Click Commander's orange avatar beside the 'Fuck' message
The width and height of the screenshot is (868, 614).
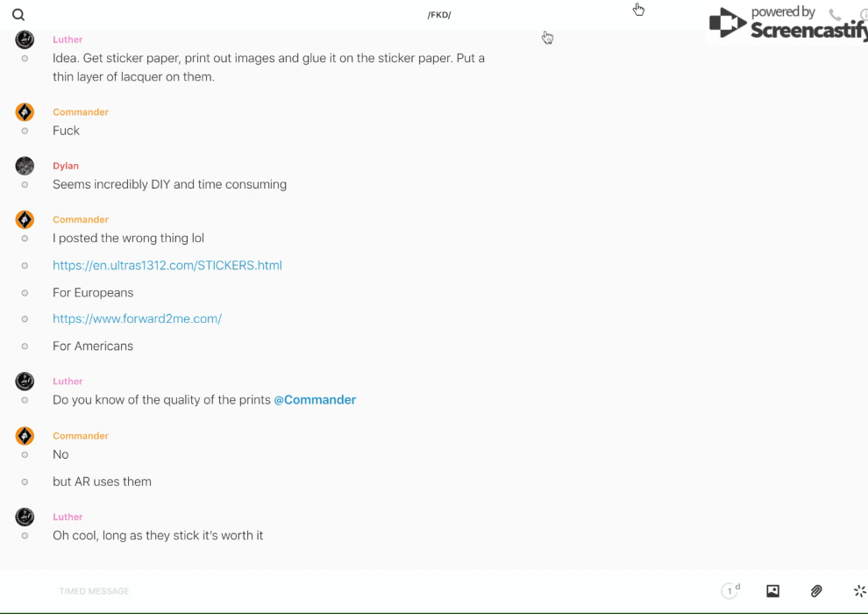[25, 112]
